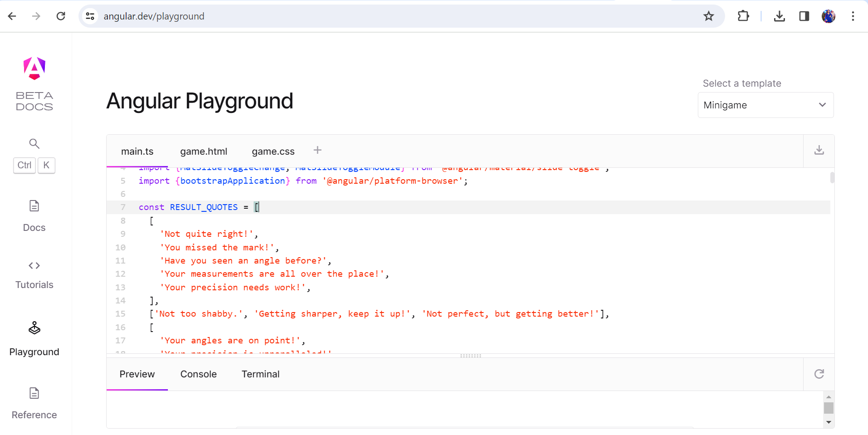
Task: Open the Reference page icon
Action: [x=34, y=393]
